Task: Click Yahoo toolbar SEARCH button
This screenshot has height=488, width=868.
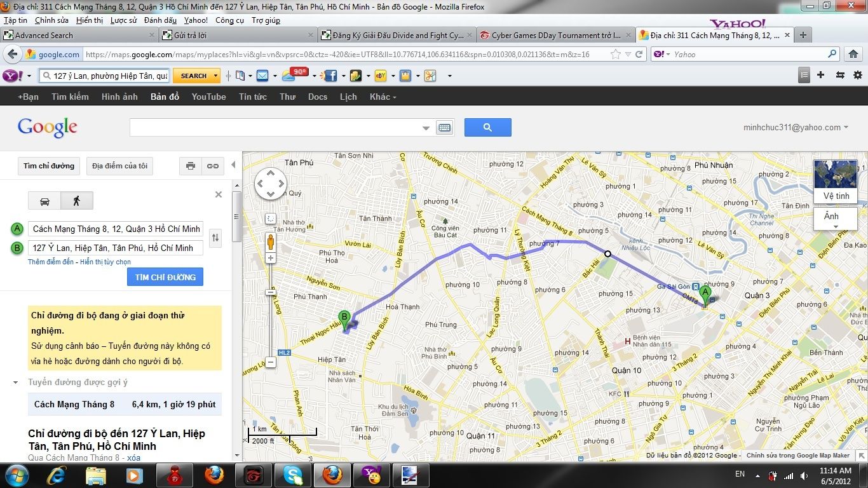Action: 194,76
